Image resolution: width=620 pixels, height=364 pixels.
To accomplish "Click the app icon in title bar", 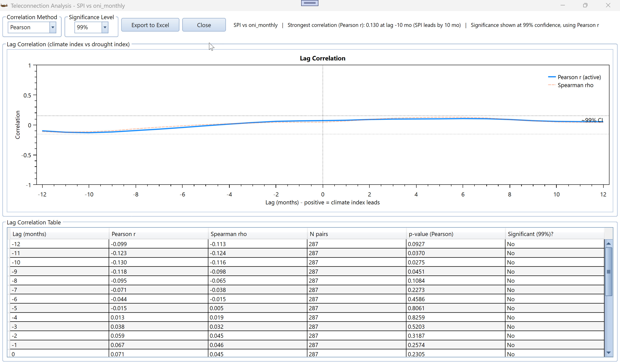I will coord(4,5).
